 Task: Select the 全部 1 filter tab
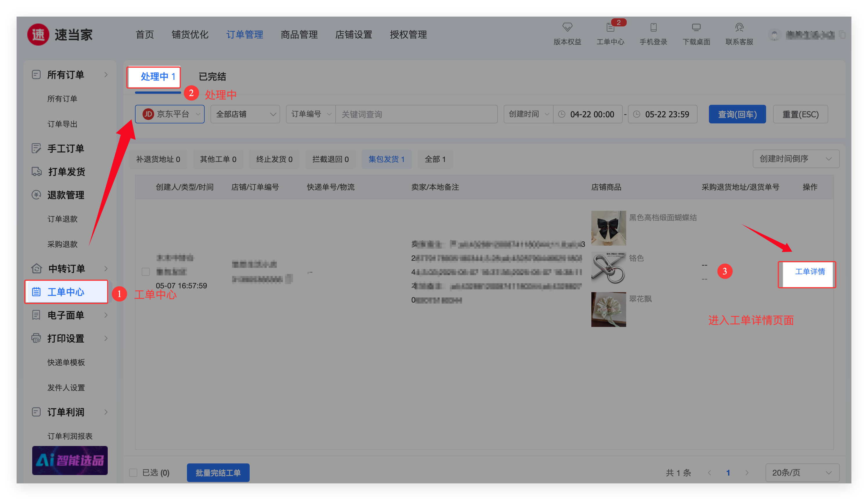click(x=435, y=159)
